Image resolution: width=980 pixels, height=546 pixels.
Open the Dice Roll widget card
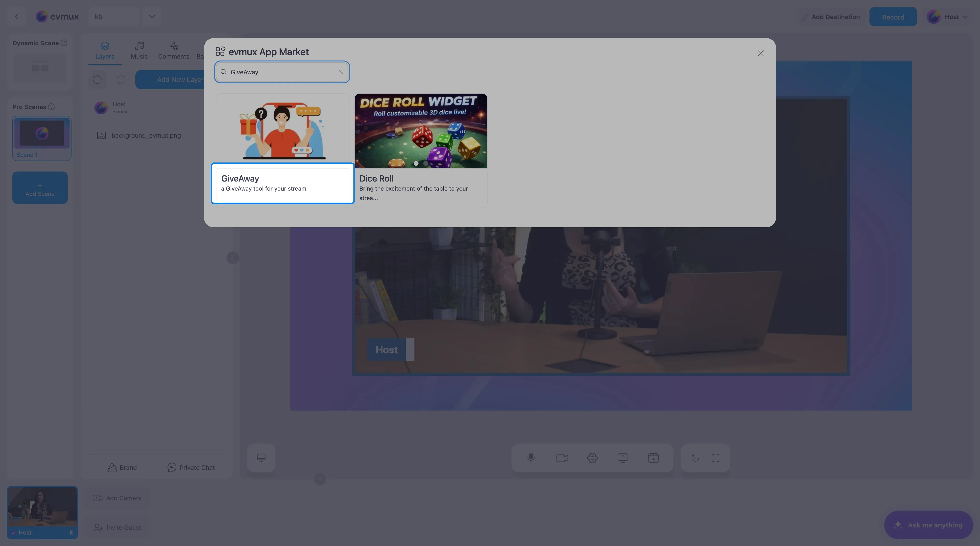420,150
